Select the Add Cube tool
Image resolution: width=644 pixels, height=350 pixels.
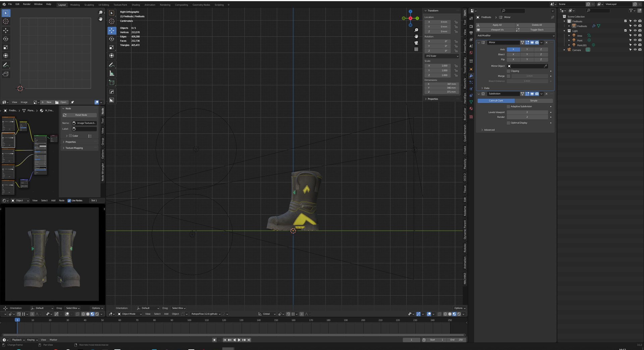[112, 82]
